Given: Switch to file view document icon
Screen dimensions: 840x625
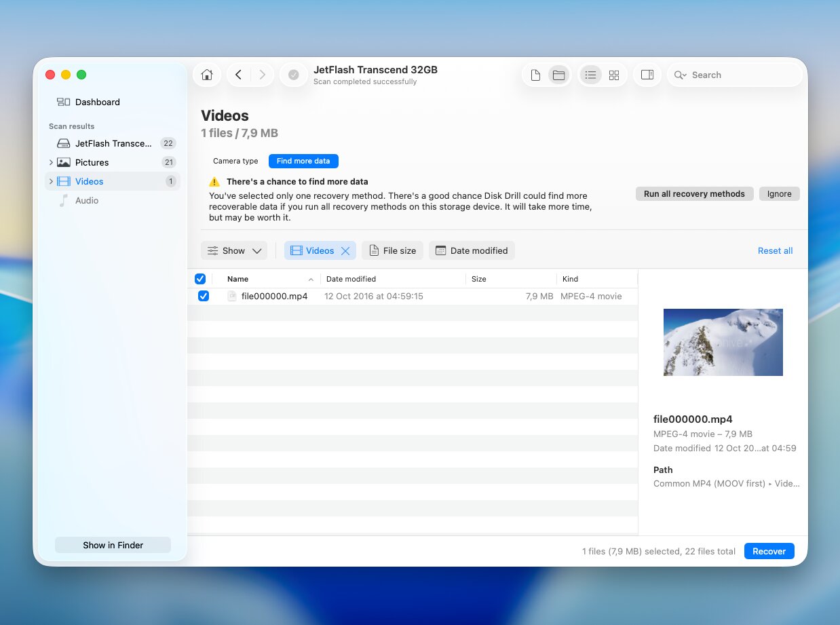Looking at the screenshot, I should [x=535, y=75].
